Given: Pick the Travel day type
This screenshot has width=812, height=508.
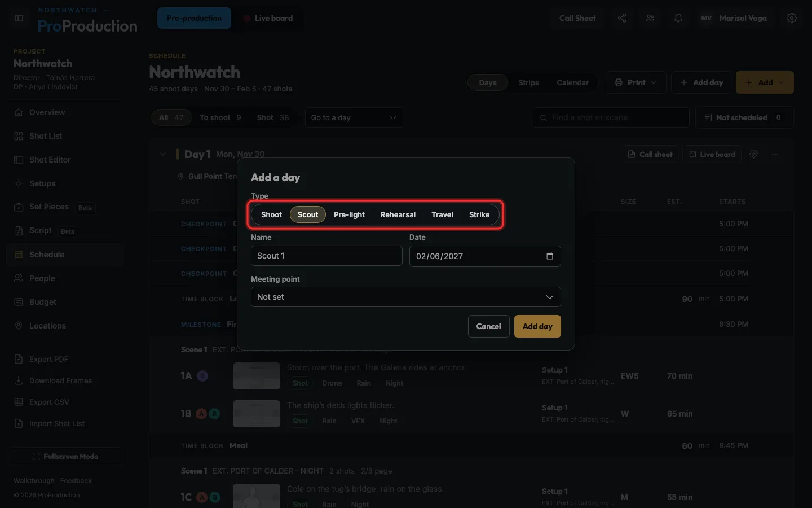Looking at the screenshot, I should click(x=442, y=214).
